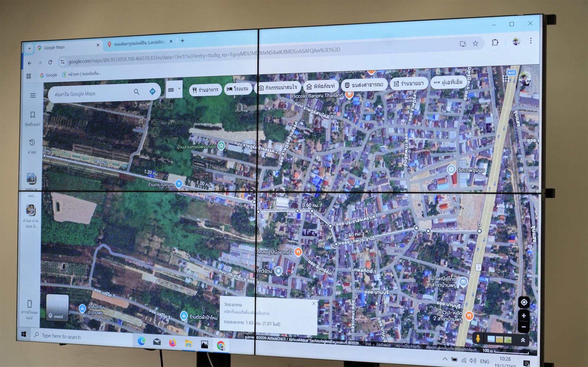Zoom in with the plus button

[524, 316]
